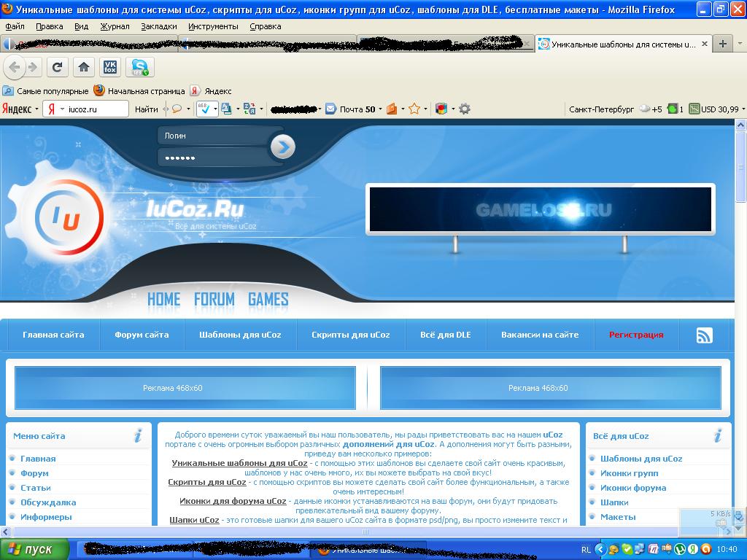Click the vertical scrollbar up arrow

[x=741, y=125]
